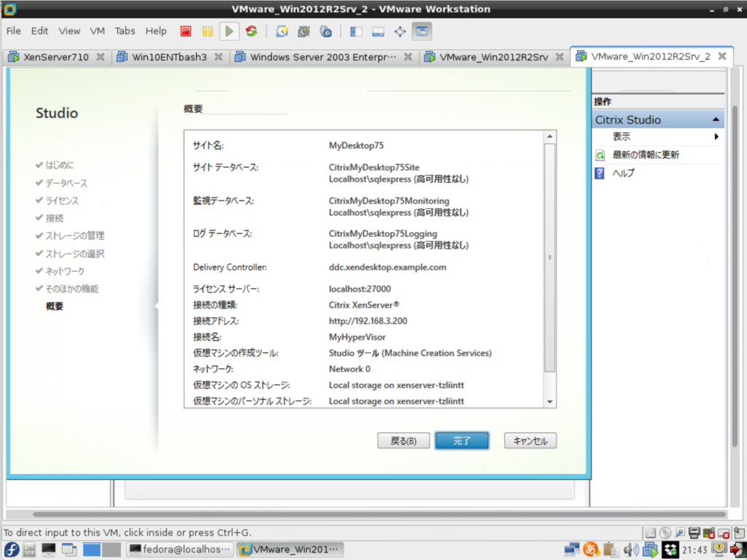Power on the VM with the green play icon
The height and width of the screenshot is (560, 747).
point(229,31)
